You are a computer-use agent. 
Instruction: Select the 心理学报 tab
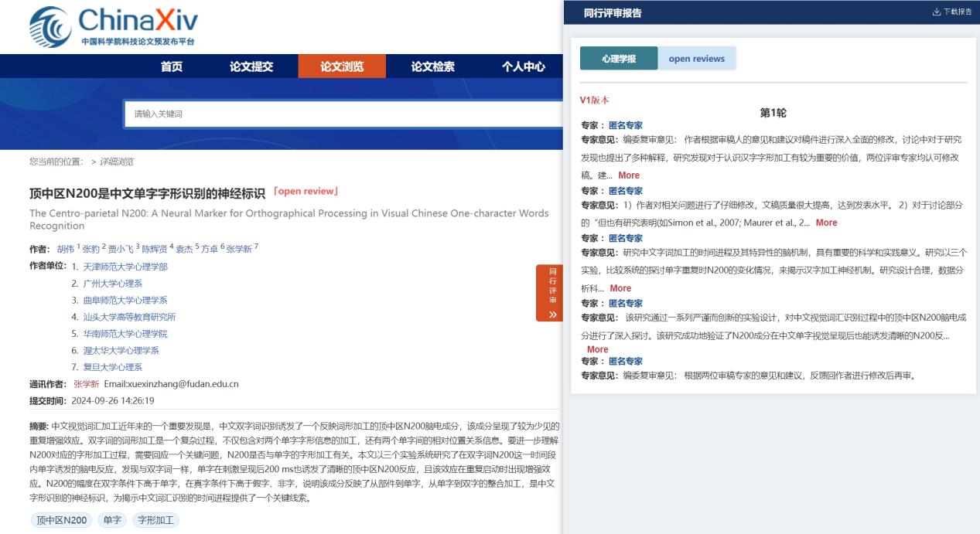coord(618,59)
